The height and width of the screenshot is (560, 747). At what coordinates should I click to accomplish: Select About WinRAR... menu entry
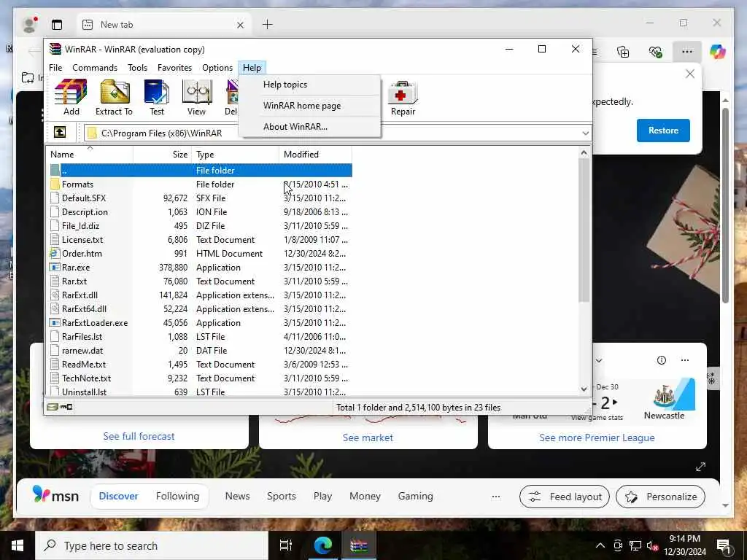(309, 127)
